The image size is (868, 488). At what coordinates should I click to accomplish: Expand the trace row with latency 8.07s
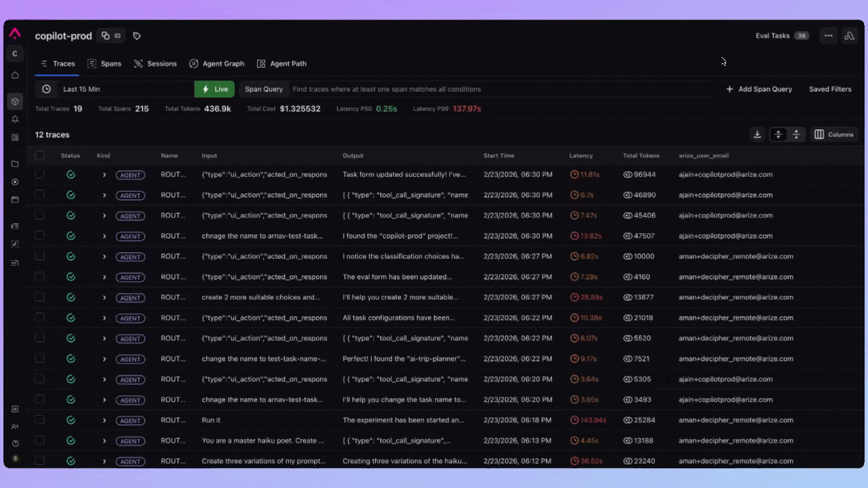pyautogui.click(x=104, y=338)
